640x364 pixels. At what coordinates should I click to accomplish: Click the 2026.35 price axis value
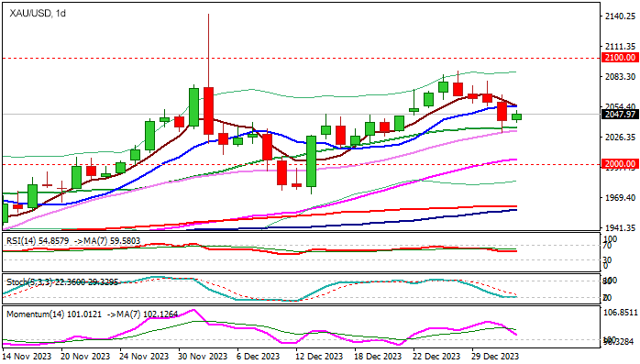620,138
